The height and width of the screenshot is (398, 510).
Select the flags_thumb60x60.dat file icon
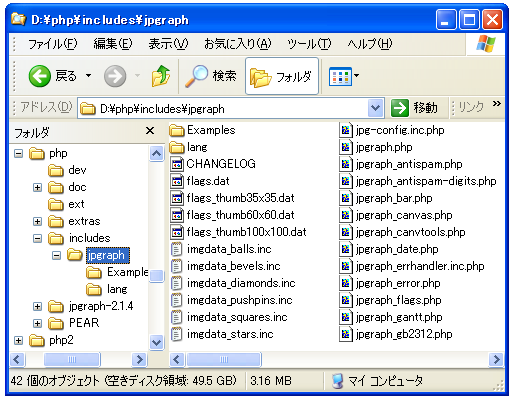click(x=177, y=215)
